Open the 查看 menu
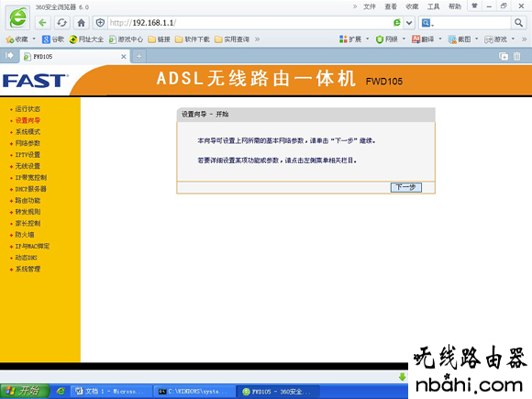This screenshot has width=532, height=399. coord(391,6)
